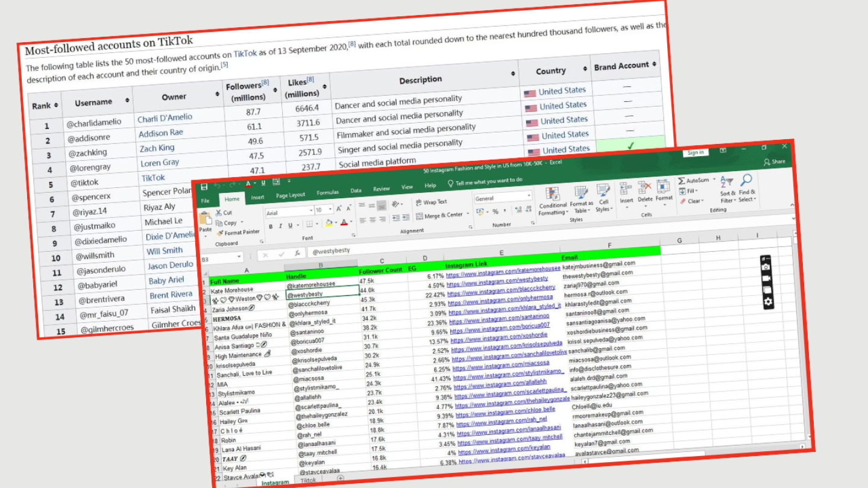Click the camera icon in the floating recorder bar
This screenshot has height=488, width=868.
click(x=766, y=267)
